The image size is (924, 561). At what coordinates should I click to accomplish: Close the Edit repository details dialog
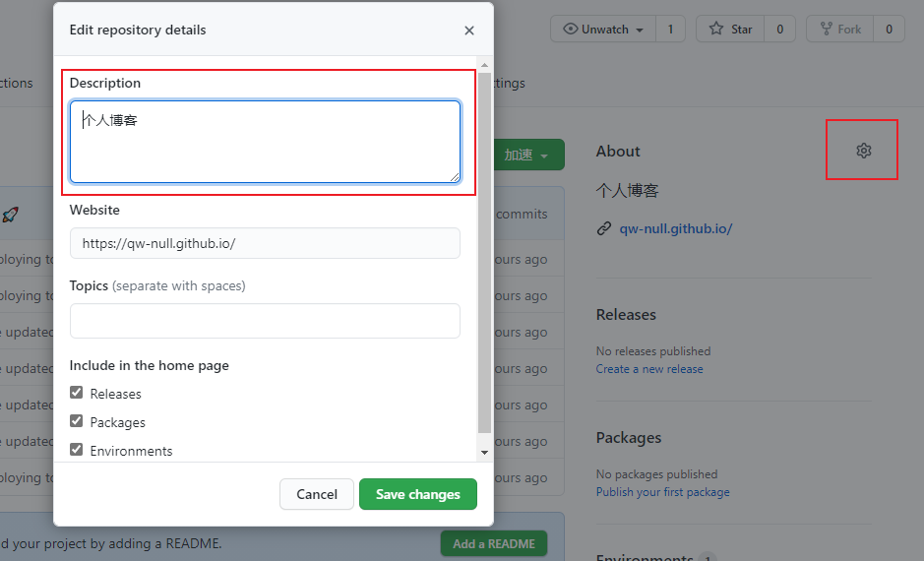[469, 31]
